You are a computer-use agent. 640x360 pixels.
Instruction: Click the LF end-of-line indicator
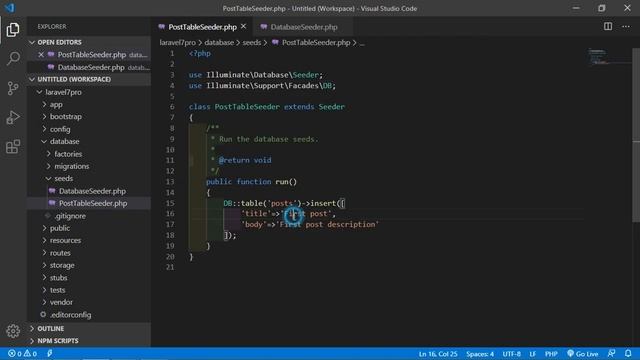pyautogui.click(x=533, y=354)
